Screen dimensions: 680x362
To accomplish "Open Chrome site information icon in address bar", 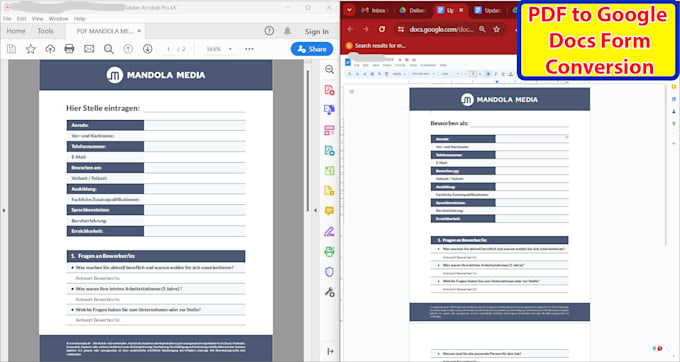I will tap(401, 29).
